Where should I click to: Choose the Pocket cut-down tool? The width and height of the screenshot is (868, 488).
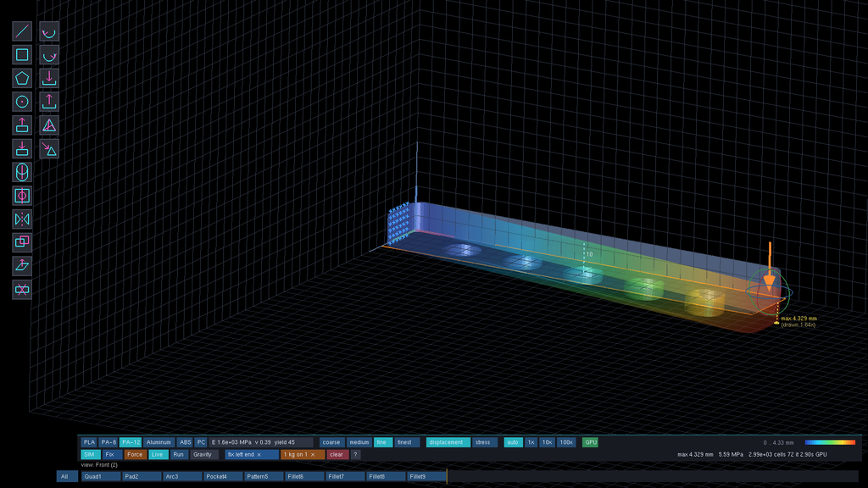point(22,149)
